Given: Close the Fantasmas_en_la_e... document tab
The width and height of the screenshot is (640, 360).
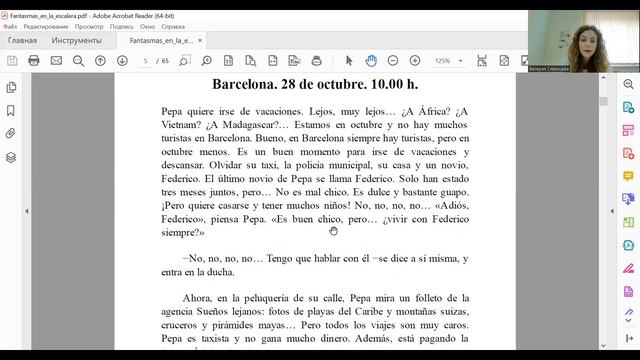Looking at the screenshot, I should 200,40.
